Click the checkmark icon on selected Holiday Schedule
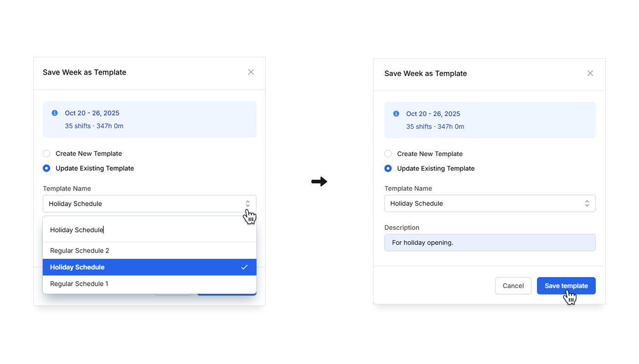The height and width of the screenshot is (364, 639). pyautogui.click(x=245, y=267)
